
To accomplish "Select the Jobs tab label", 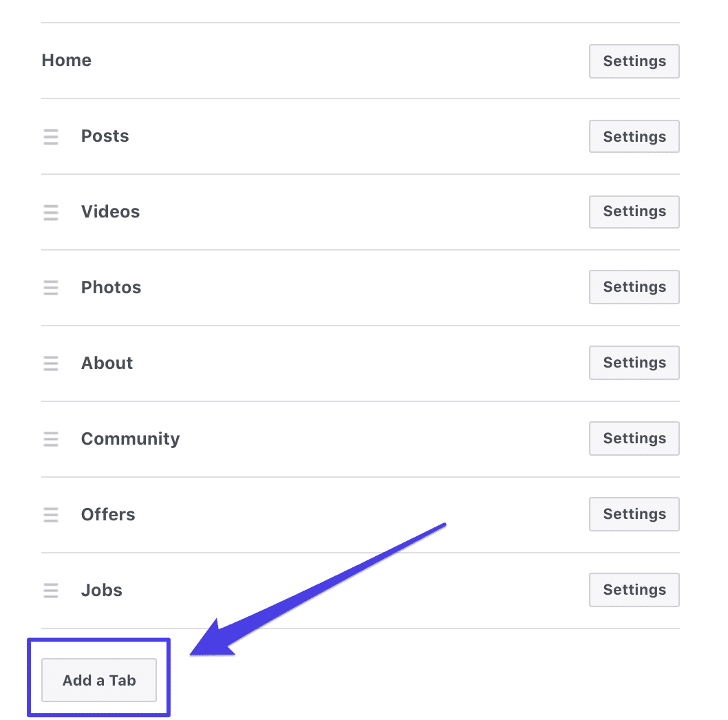I will pyautogui.click(x=101, y=590).
